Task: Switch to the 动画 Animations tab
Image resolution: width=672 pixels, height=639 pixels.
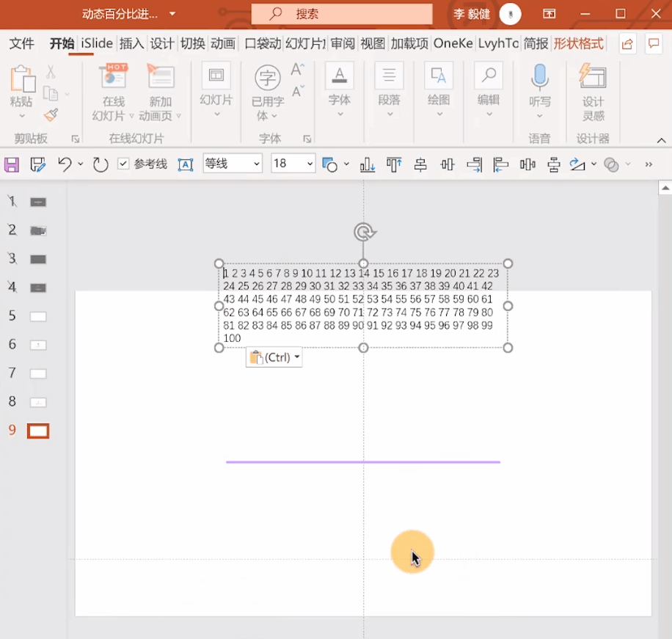Action: coord(223,44)
